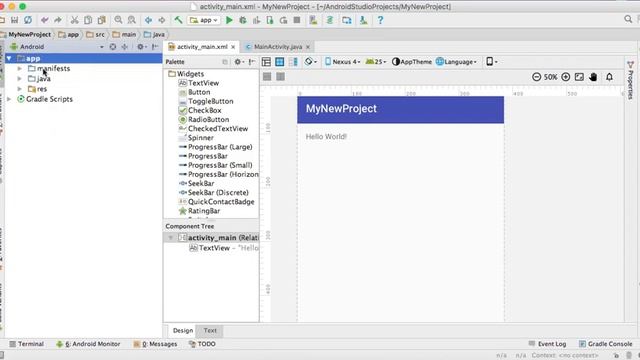The width and height of the screenshot is (640, 360).
Task: Click the Copy toolbar icon
Action: 88,20
